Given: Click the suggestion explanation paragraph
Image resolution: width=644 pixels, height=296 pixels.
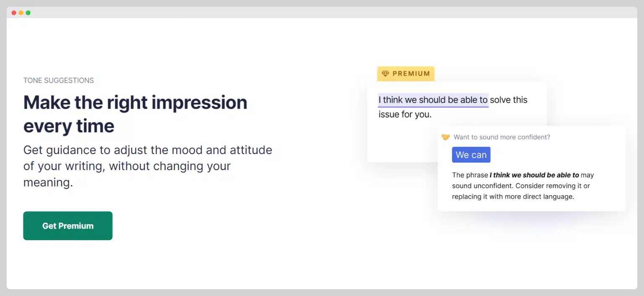Looking at the screenshot, I should click(523, 186).
